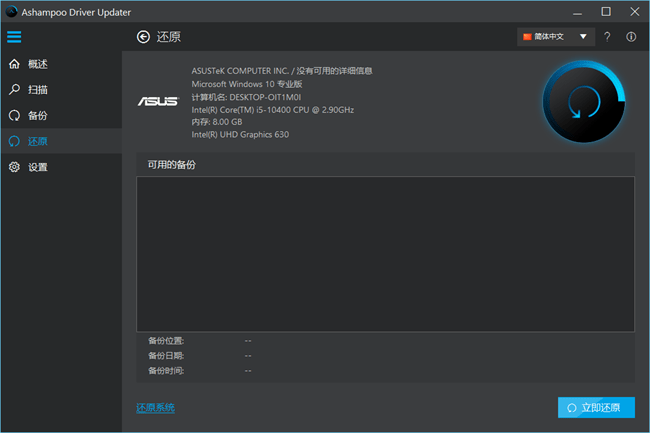The height and width of the screenshot is (433, 650).
Task: Open 设置 settings with the gear icon
Action: click(37, 167)
